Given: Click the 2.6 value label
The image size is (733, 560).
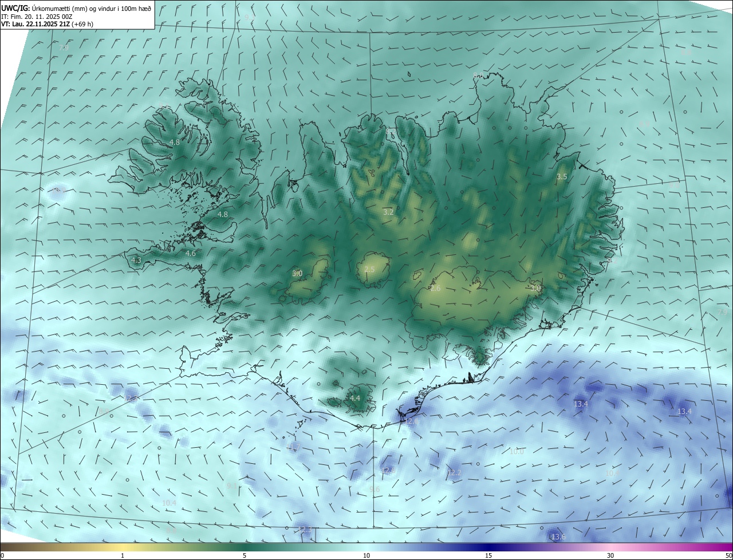Looking at the screenshot, I should click(435, 289).
